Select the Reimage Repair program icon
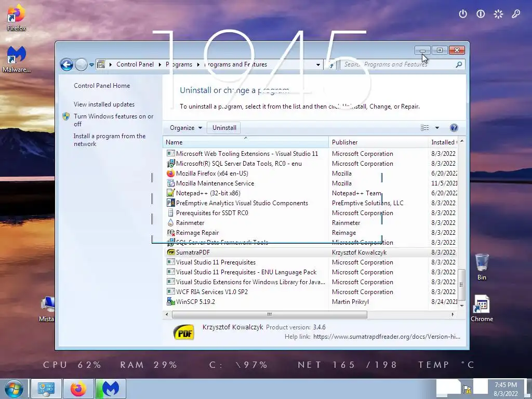This screenshot has height=399, width=532. click(170, 232)
